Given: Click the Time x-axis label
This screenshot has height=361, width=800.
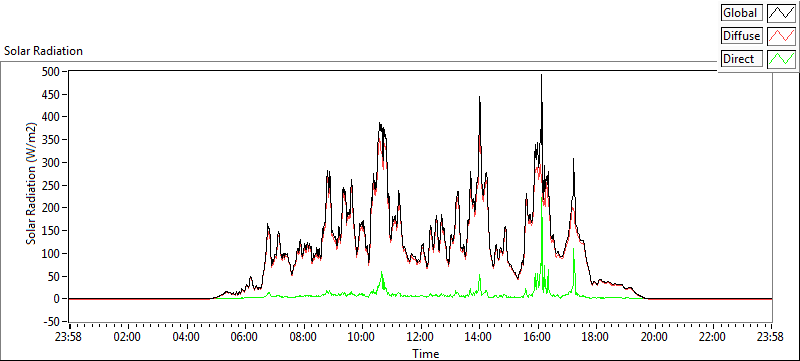Looking at the screenshot, I should 426,353.
